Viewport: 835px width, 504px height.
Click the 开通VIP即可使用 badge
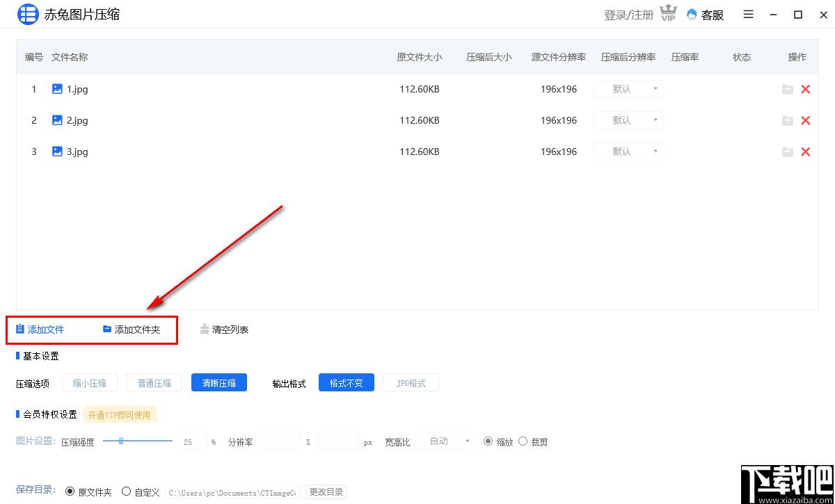(120, 415)
